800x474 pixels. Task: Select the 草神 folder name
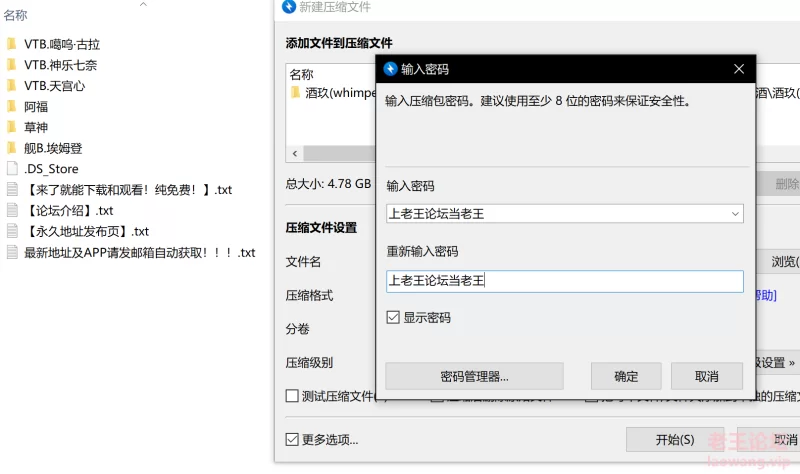(x=36, y=127)
